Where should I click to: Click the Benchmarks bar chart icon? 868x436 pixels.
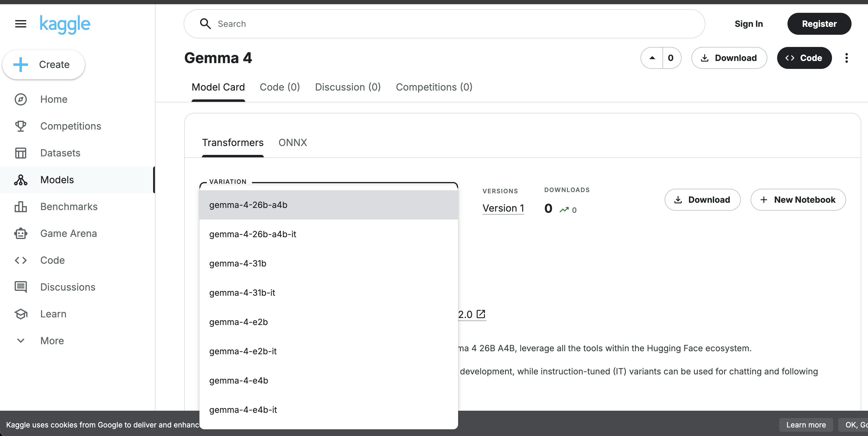20,206
